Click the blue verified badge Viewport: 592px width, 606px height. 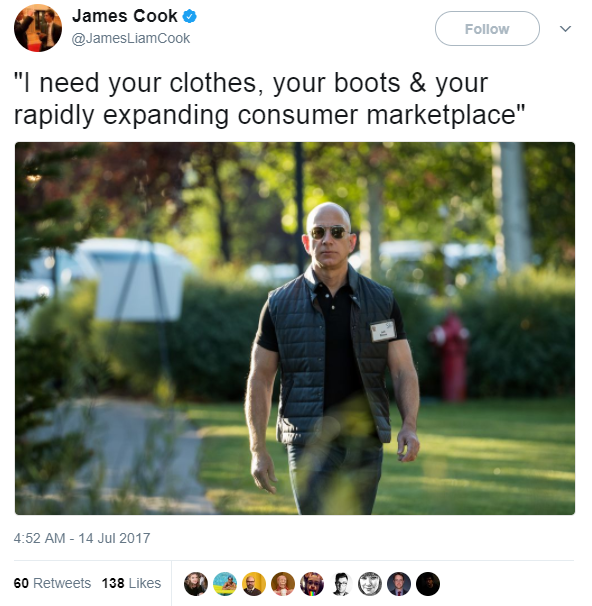(189, 17)
